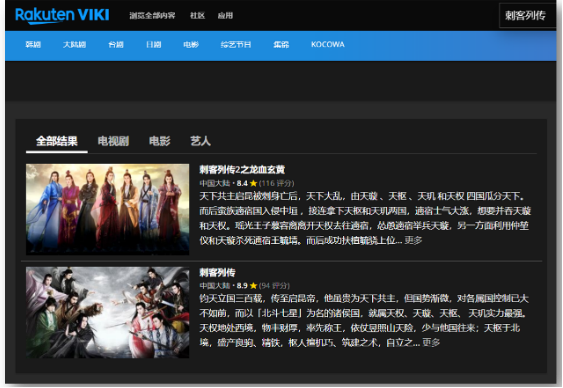Open the 应用 link in header
Screen dimensions: 563x388
coord(225,16)
